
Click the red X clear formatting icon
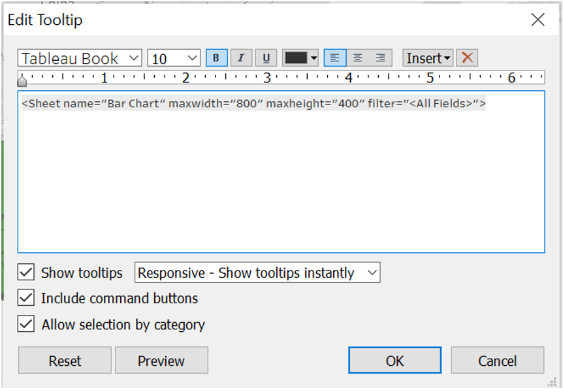[467, 58]
